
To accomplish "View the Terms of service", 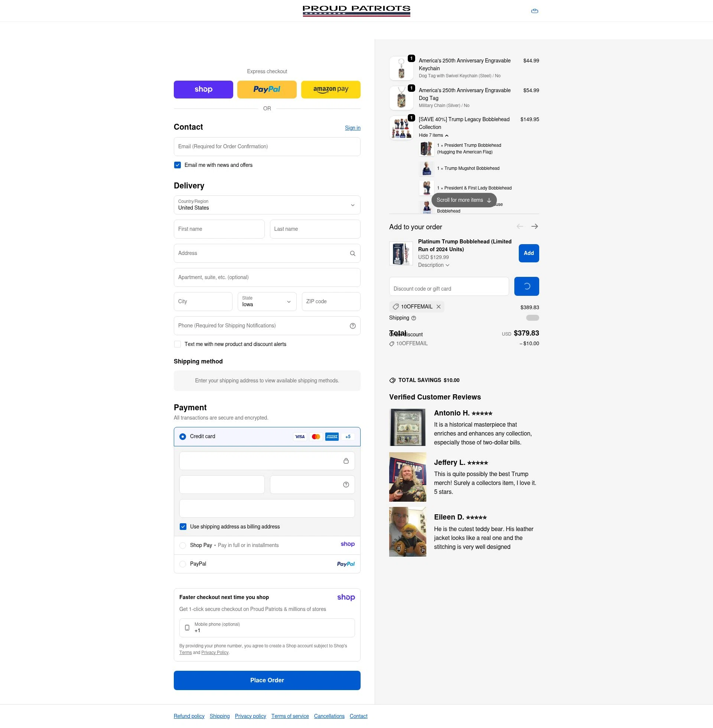I will pyautogui.click(x=290, y=716).
